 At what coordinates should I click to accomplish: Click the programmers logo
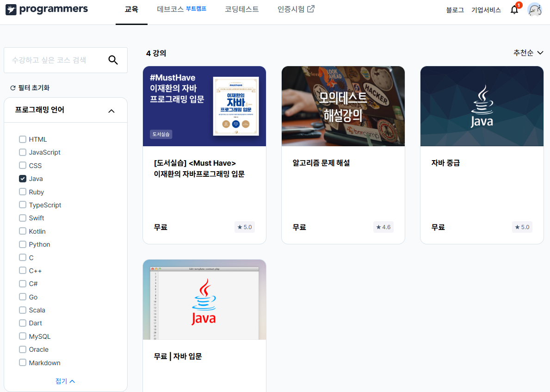(47, 9)
